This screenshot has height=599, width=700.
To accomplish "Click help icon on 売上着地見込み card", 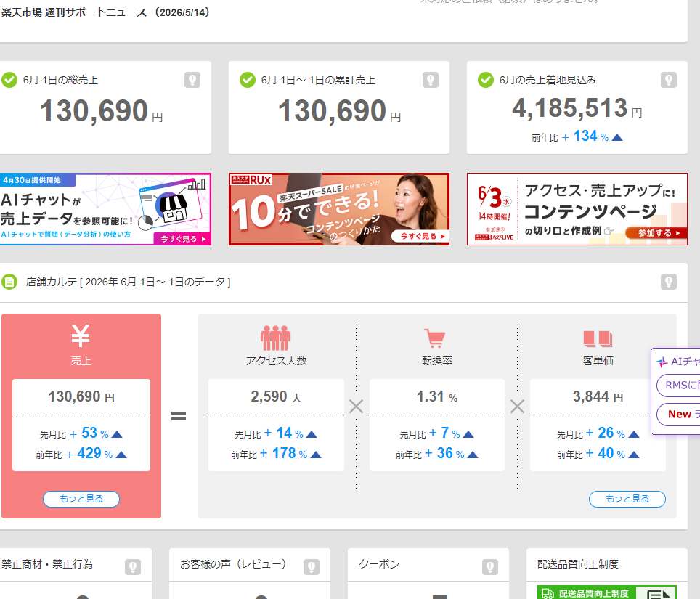I will point(668,80).
